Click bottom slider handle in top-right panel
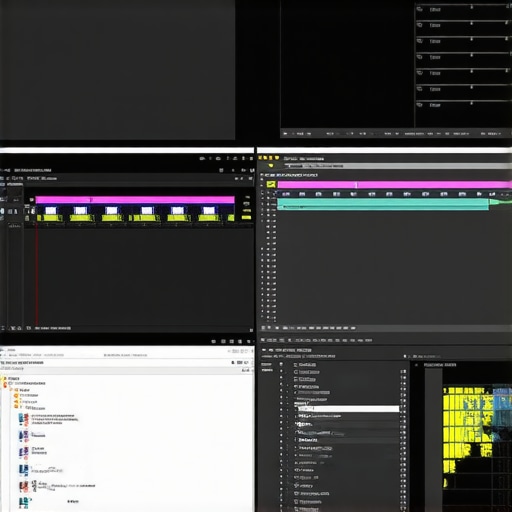 [471, 103]
